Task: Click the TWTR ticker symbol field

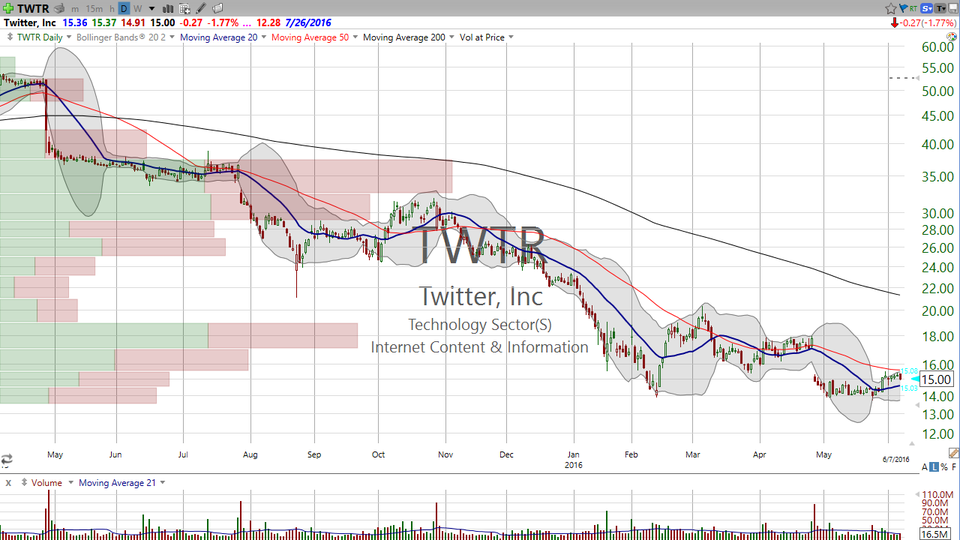Action: point(35,8)
